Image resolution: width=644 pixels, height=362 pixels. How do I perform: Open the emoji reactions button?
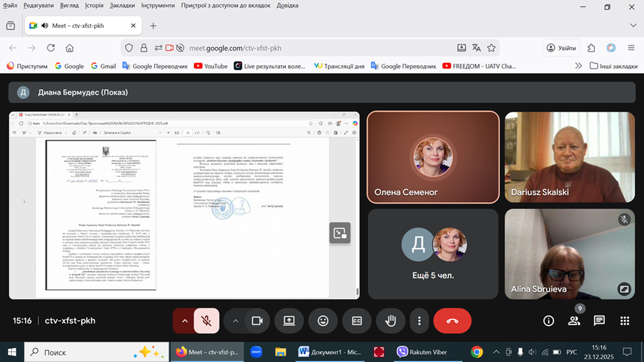323,321
